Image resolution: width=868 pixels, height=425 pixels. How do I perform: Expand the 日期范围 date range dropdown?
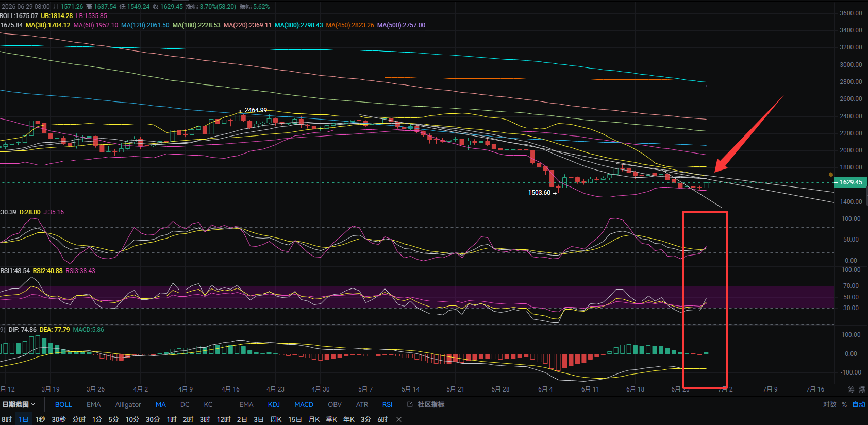19,404
